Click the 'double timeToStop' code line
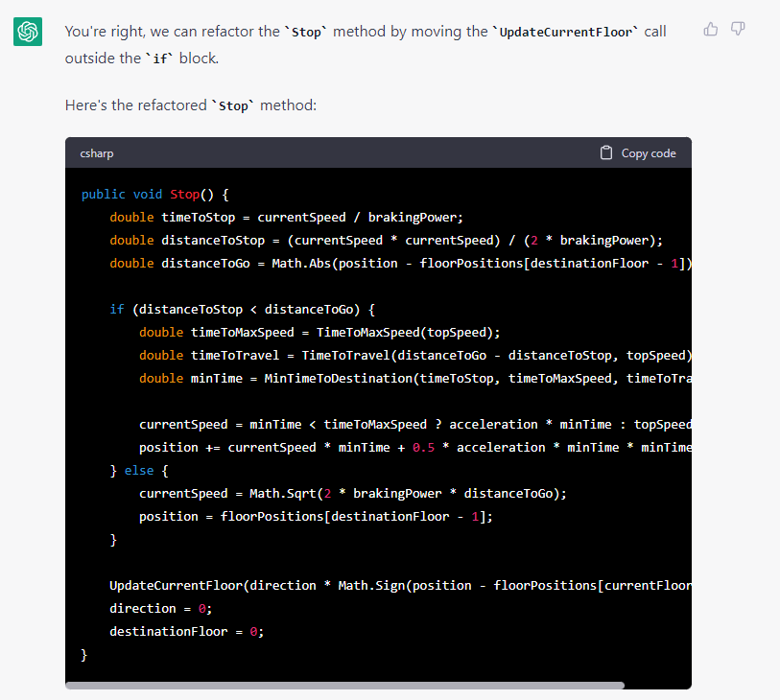This screenshot has height=700, width=780. click(286, 218)
